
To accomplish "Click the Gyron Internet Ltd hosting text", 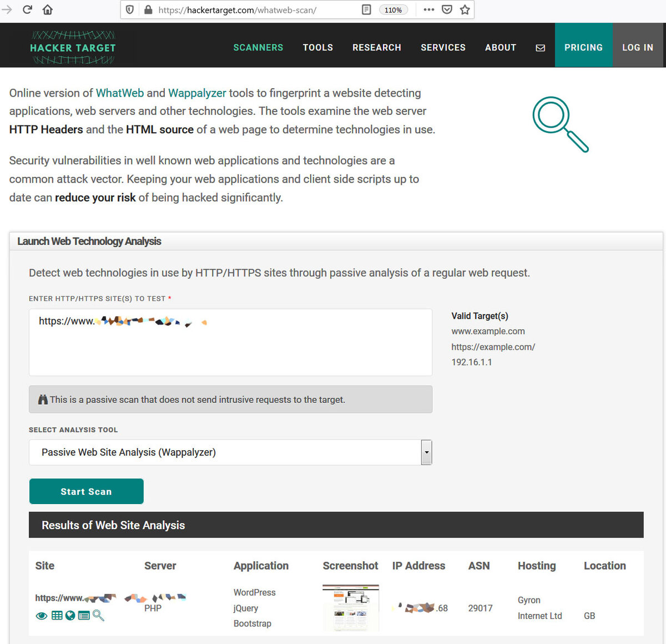I will point(539,608).
